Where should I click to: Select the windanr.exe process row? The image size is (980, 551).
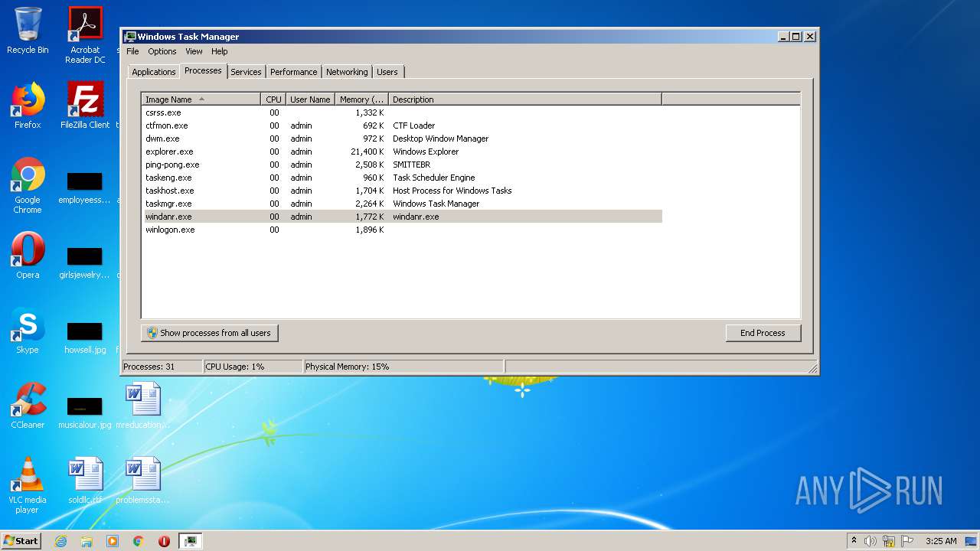tap(402, 217)
